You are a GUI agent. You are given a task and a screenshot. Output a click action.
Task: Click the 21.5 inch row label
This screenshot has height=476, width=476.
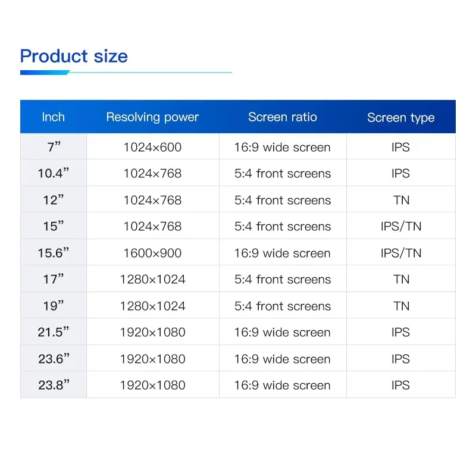point(53,331)
